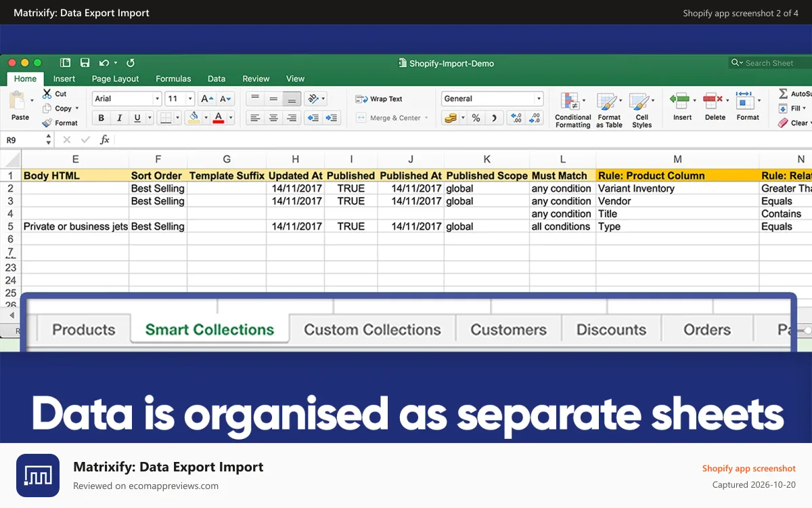Image resolution: width=812 pixels, height=508 pixels.
Task: Click the workbook layout icon beside Save
Action: [x=66, y=63]
